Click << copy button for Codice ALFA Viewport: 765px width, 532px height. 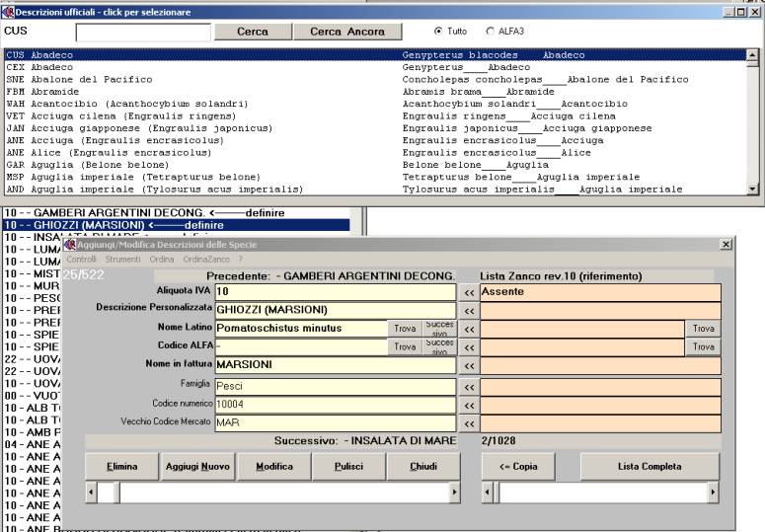(x=469, y=347)
